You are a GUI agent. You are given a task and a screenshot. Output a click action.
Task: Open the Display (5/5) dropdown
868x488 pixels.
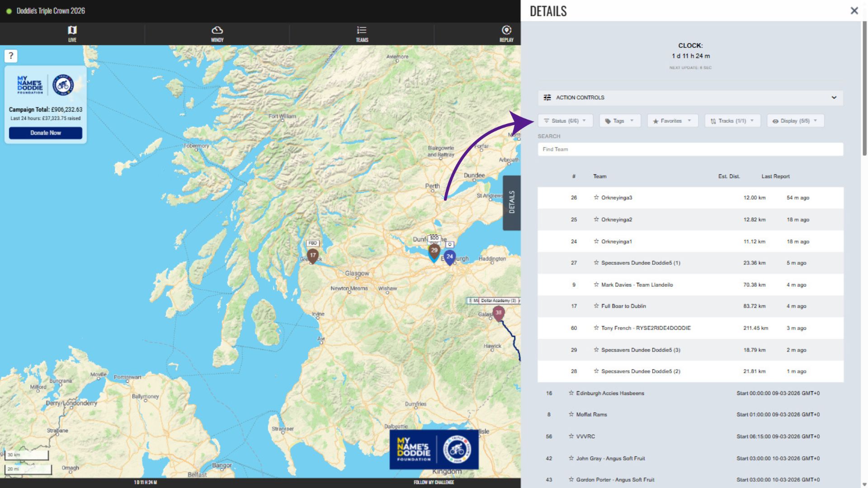coord(795,121)
